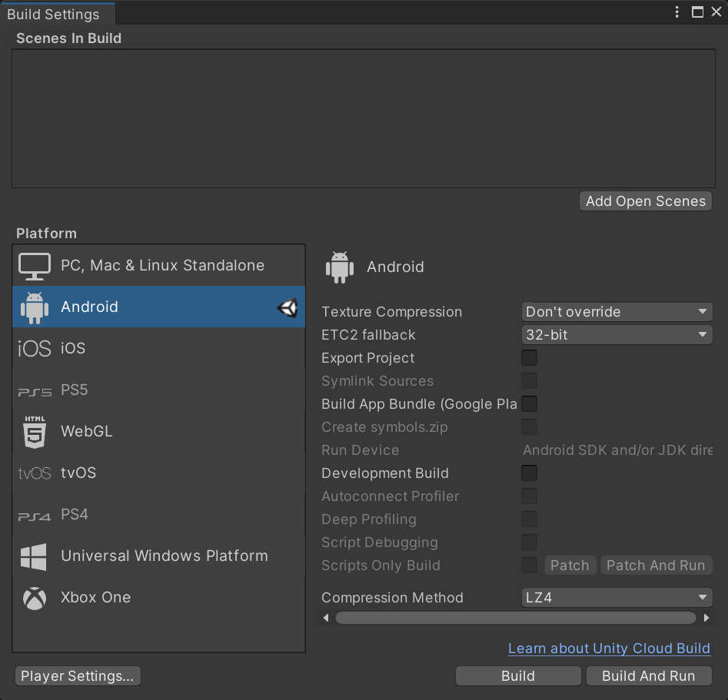
Task: Toggle the Symlink Sources checkbox
Action: [530, 380]
